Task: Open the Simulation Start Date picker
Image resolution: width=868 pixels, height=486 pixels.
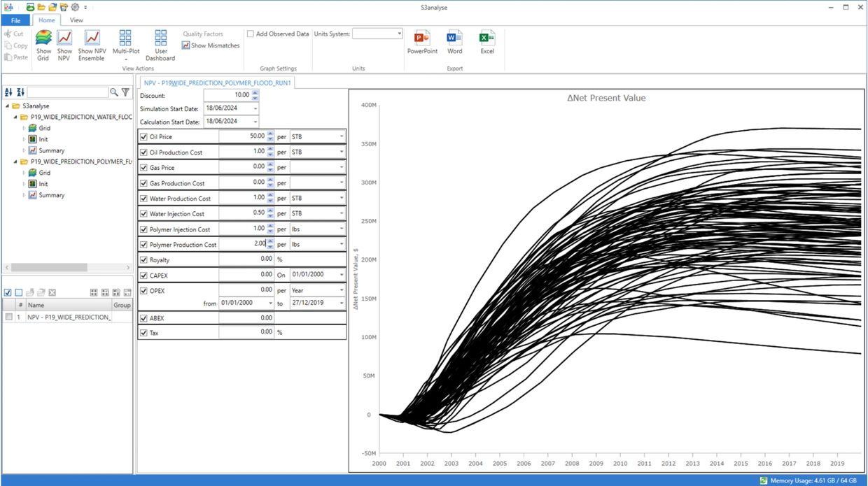Action: (x=255, y=108)
